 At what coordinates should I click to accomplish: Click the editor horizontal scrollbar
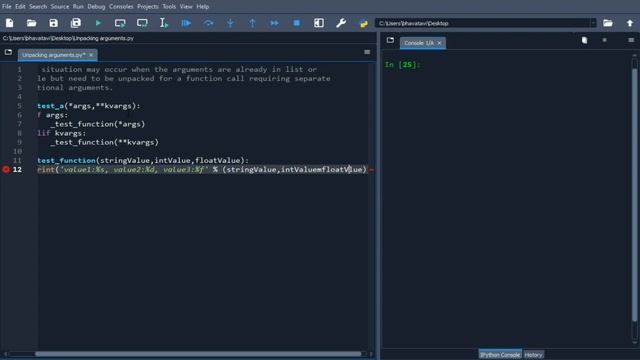tap(198, 354)
